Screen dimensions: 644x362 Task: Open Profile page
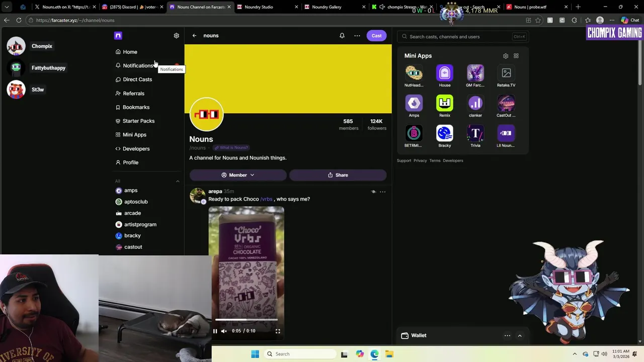(x=127, y=162)
